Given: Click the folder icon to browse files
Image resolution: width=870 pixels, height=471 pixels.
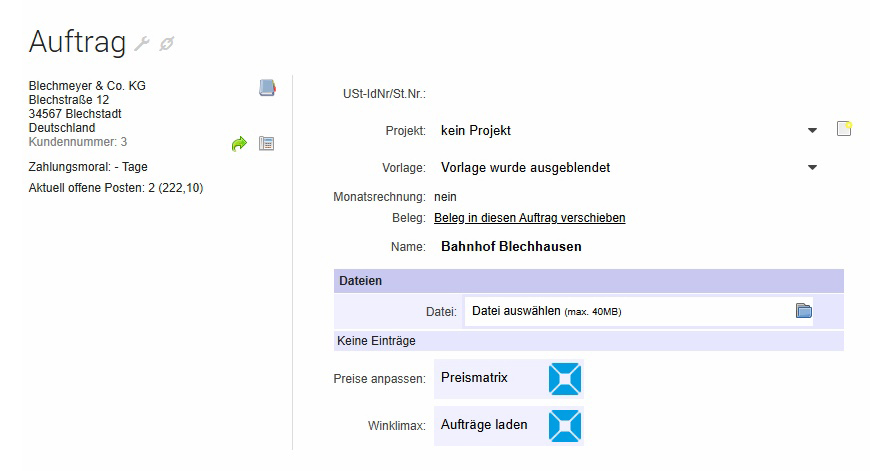Looking at the screenshot, I should tap(803, 311).
